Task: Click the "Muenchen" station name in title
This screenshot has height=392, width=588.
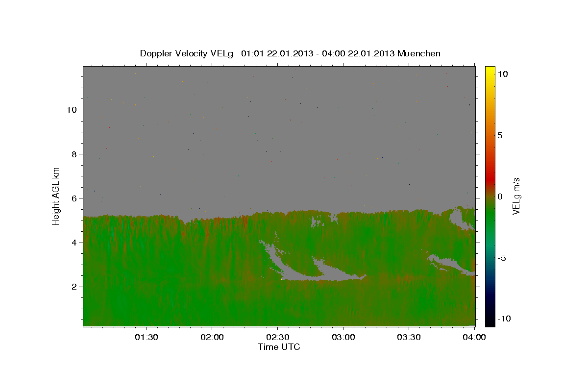Action: [x=419, y=53]
